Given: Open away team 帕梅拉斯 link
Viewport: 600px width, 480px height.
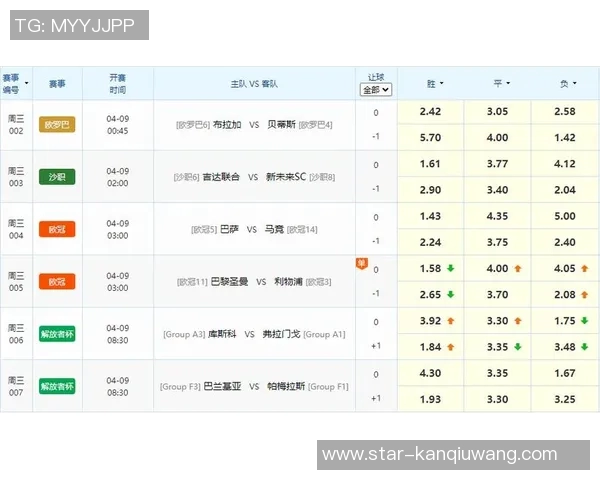Looking at the screenshot, I should coord(286,386).
